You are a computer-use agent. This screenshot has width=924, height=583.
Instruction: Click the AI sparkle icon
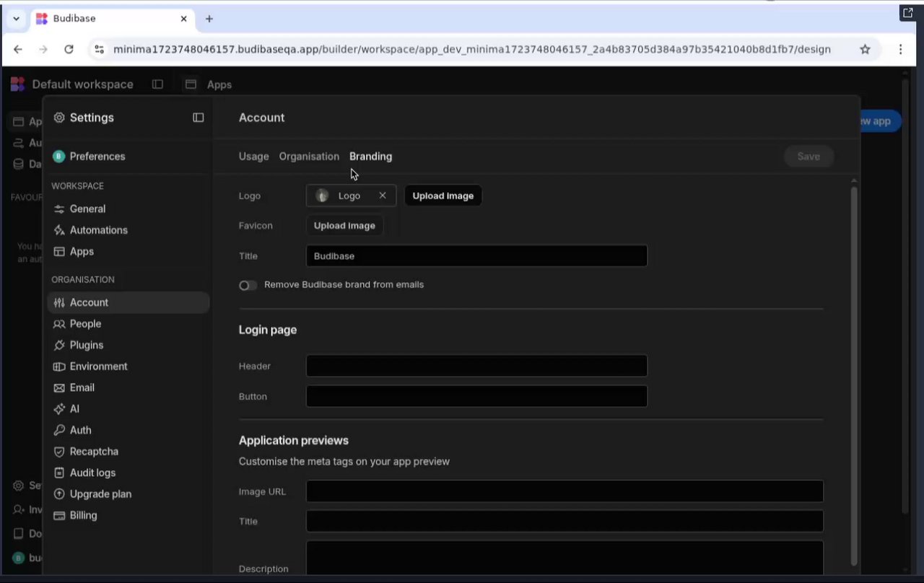click(x=59, y=409)
